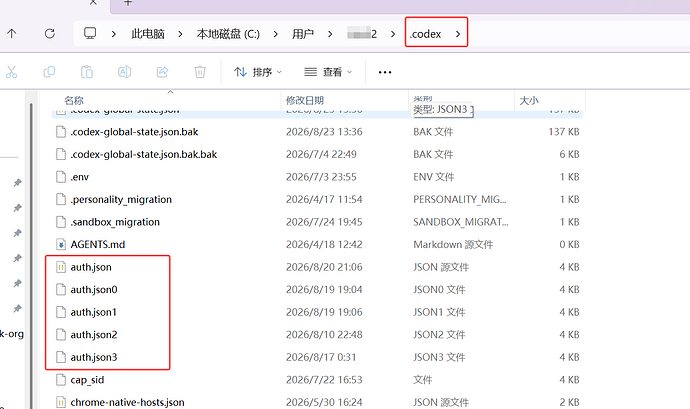Sort by the 名称 column header

[73, 100]
